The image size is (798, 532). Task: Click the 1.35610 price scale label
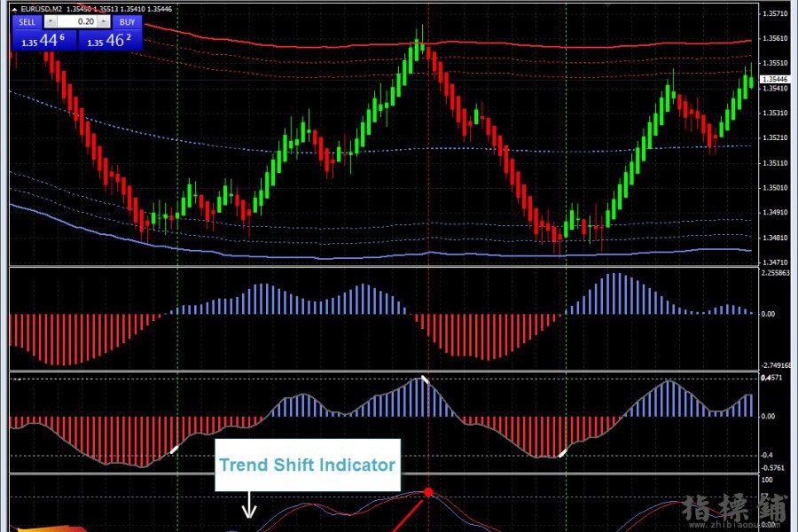point(775,38)
